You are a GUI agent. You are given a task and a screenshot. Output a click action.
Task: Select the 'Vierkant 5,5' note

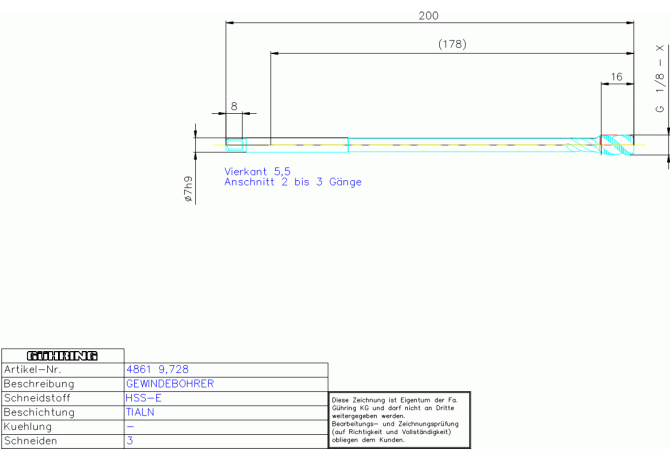(257, 171)
